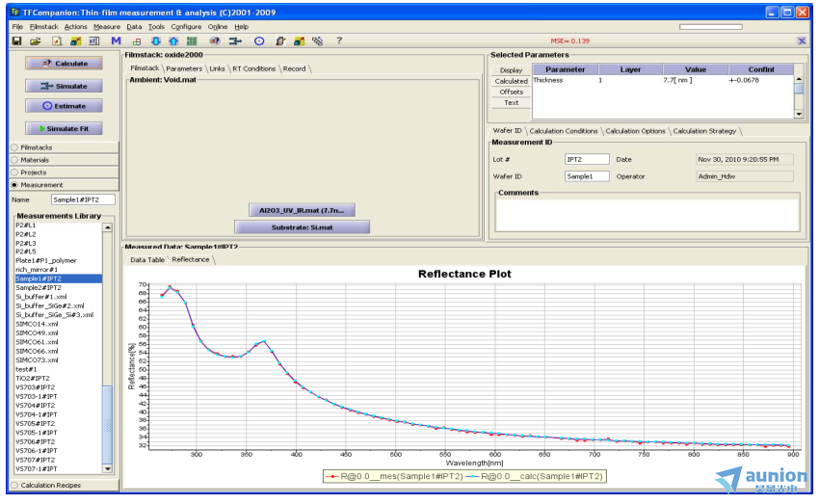Image resolution: width=819 pixels, height=504 pixels.
Task: Click the Lot # input field
Action: [x=587, y=159]
